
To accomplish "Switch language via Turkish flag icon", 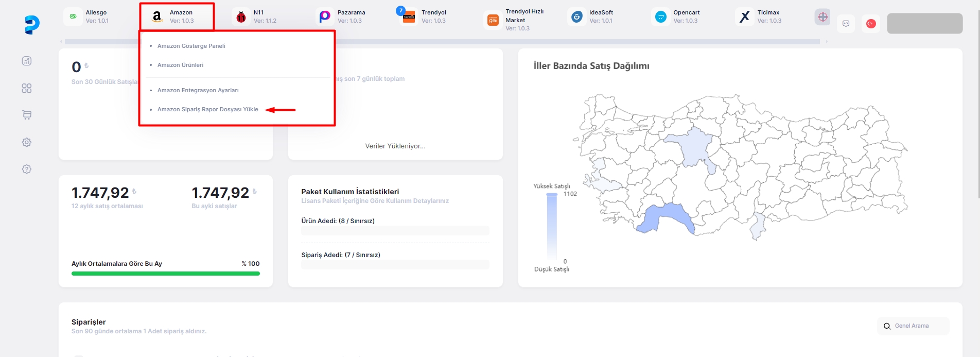I will 871,24.
